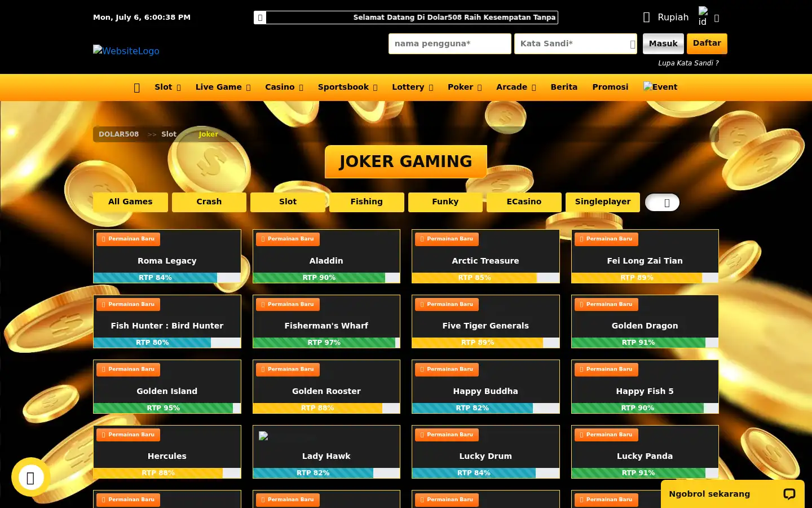Select the Funky category tab
The height and width of the screenshot is (508, 812).
coord(445,202)
